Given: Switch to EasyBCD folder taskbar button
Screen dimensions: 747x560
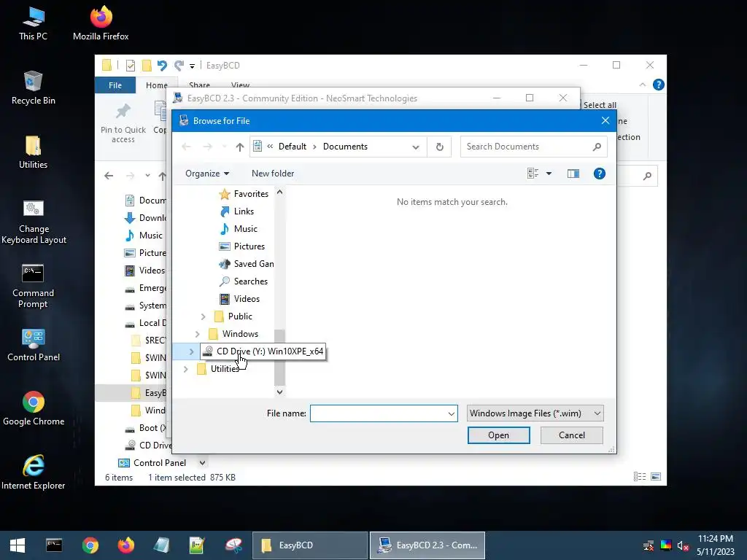Looking at the screenshot, I should pos(309,545).
